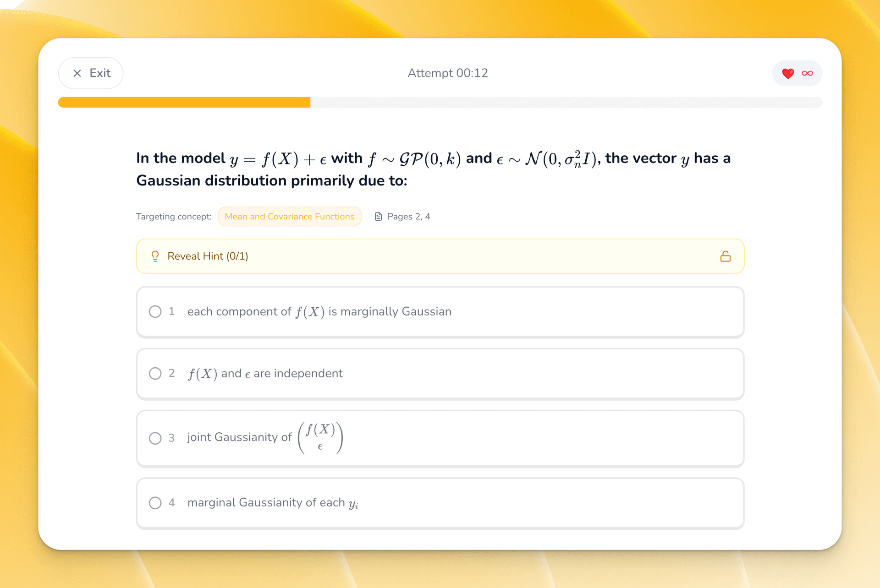Exit the quiz attempt
The width and height of the screenshot is (880, 588).
tap(90, 73)
